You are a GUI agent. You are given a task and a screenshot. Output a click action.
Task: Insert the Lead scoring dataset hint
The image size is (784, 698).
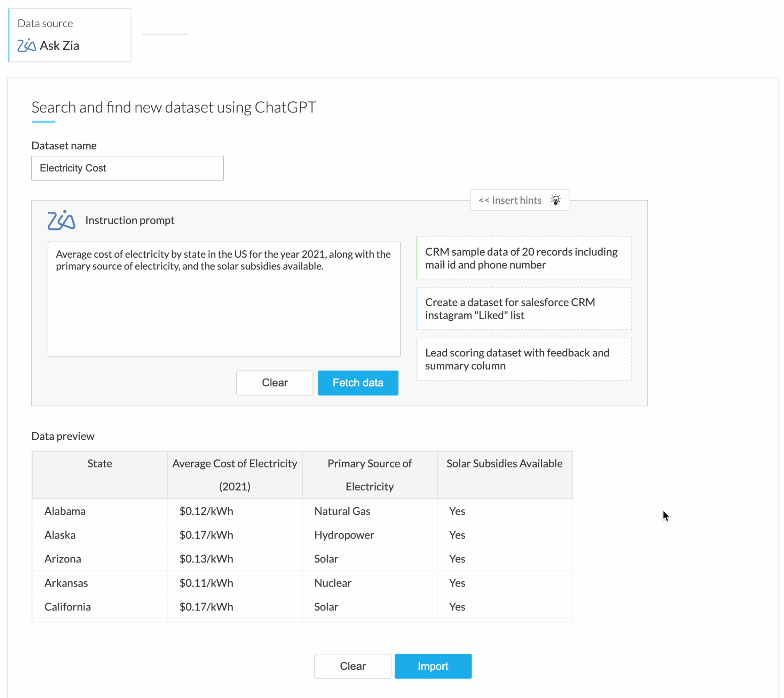524,359
